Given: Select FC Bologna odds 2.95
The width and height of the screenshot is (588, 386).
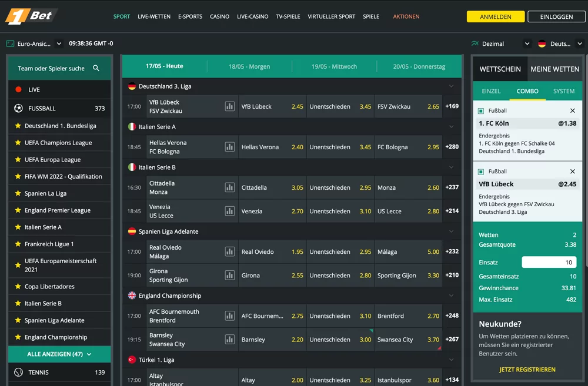Looking at the screenshot, I should point(409,147).
